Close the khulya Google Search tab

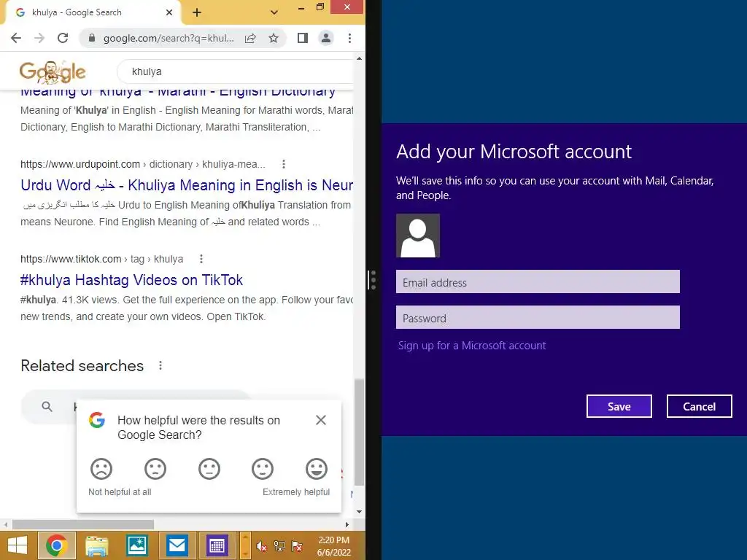(x=169, y=12)
